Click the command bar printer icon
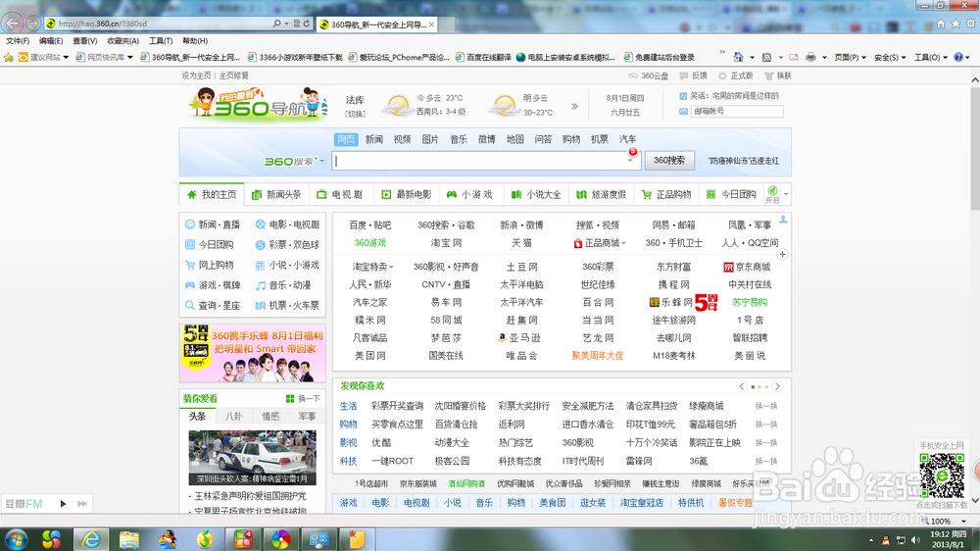The image size is (980, 551). 810,57
